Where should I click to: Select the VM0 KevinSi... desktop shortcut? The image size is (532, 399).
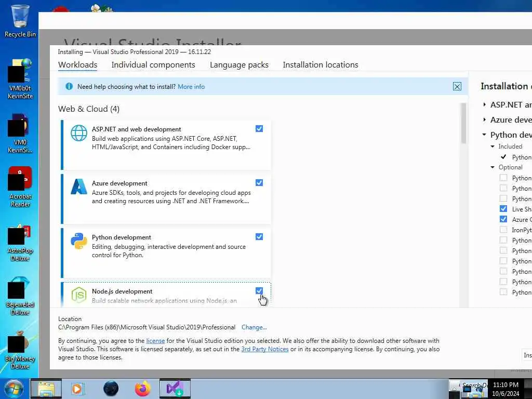20,134
